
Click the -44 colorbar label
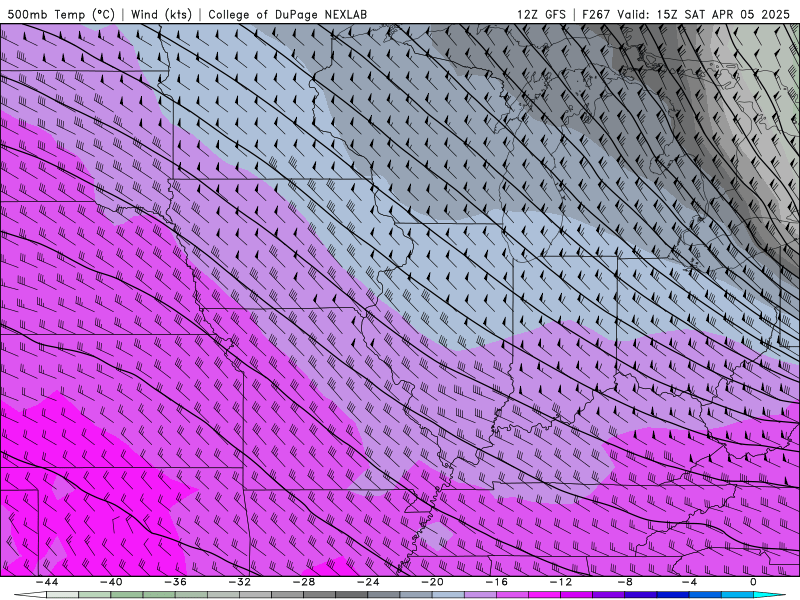tap(46, 582)
